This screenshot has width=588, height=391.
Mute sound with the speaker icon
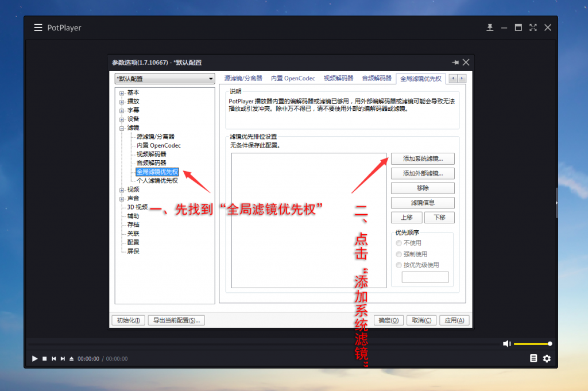pyautogui.click(x=506, y=344)
